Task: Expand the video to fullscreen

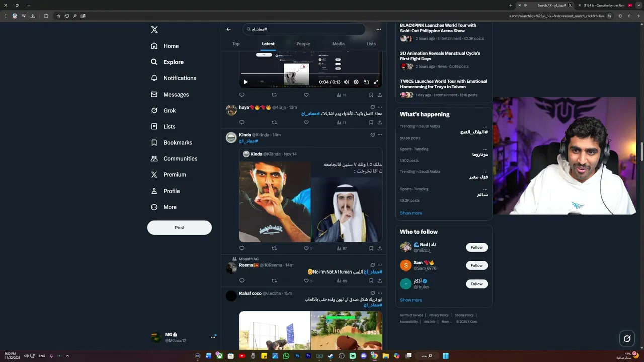Action: [x=376, y=82]
